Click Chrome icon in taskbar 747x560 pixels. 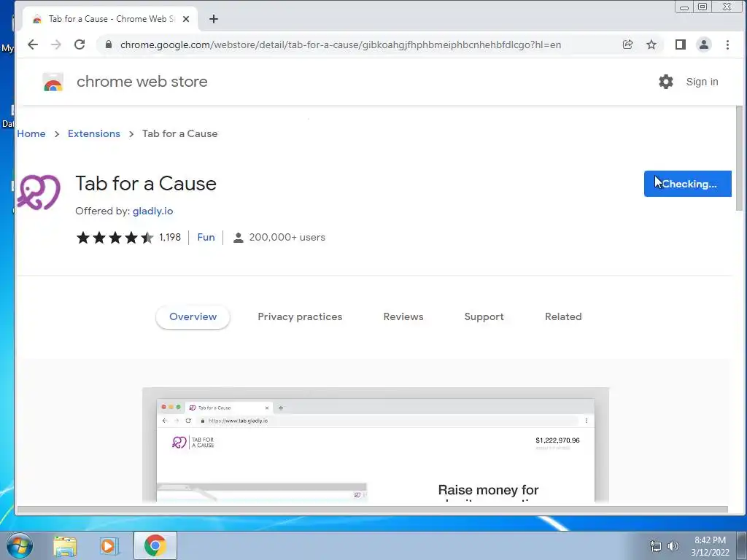(155, 545)
